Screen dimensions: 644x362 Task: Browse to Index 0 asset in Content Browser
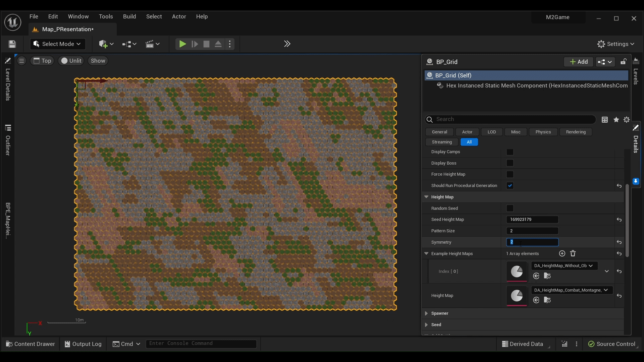coord(547,276)
